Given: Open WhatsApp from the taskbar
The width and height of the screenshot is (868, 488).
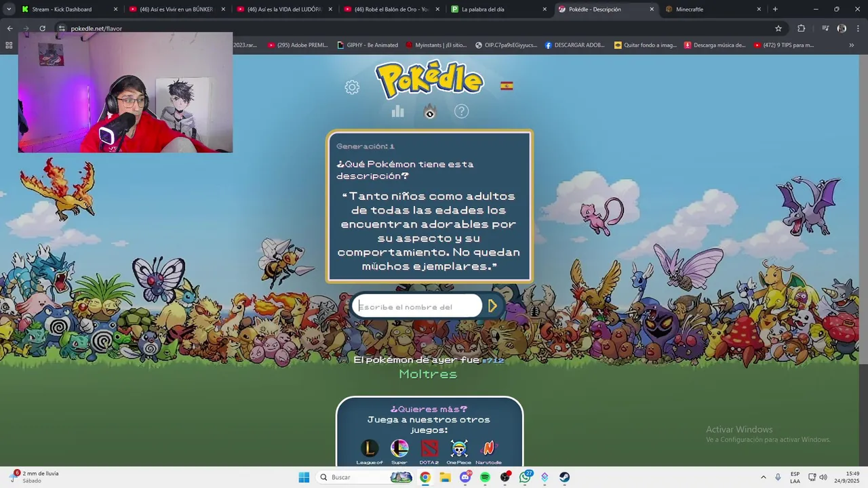Looking at the screenshot, I should [x=525, y=477].
